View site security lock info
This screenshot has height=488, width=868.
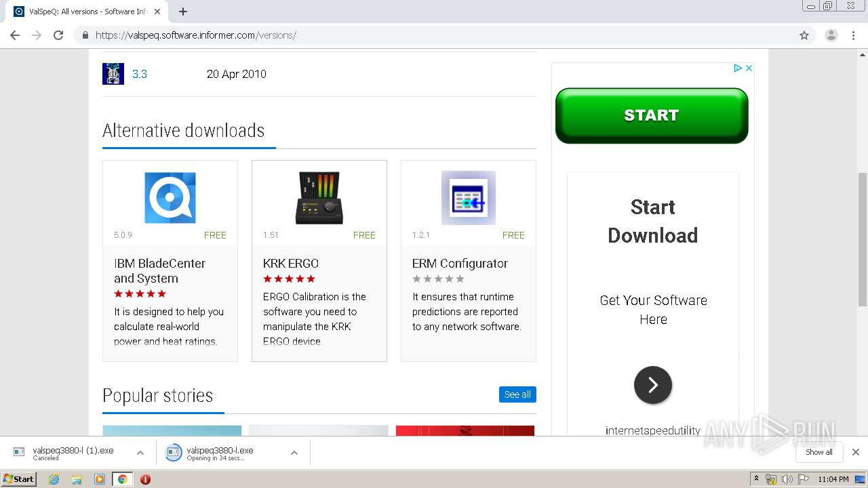click(x=85, y=35)
